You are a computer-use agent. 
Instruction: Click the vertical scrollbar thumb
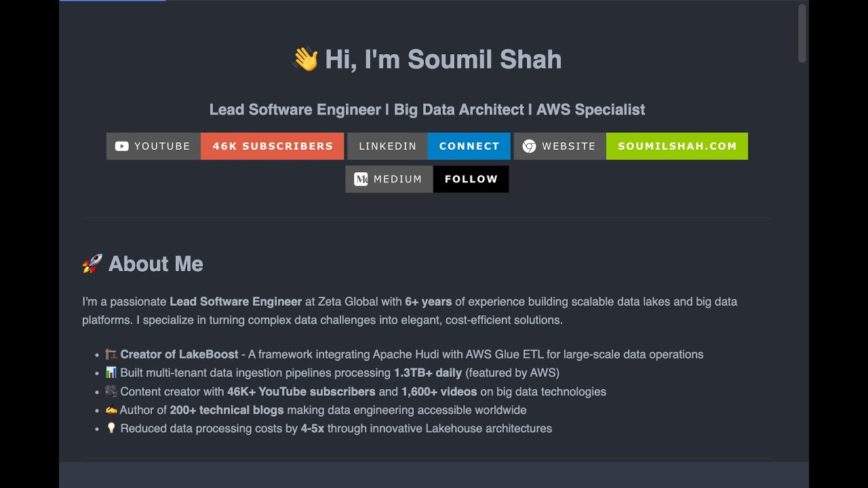point(802,33)
